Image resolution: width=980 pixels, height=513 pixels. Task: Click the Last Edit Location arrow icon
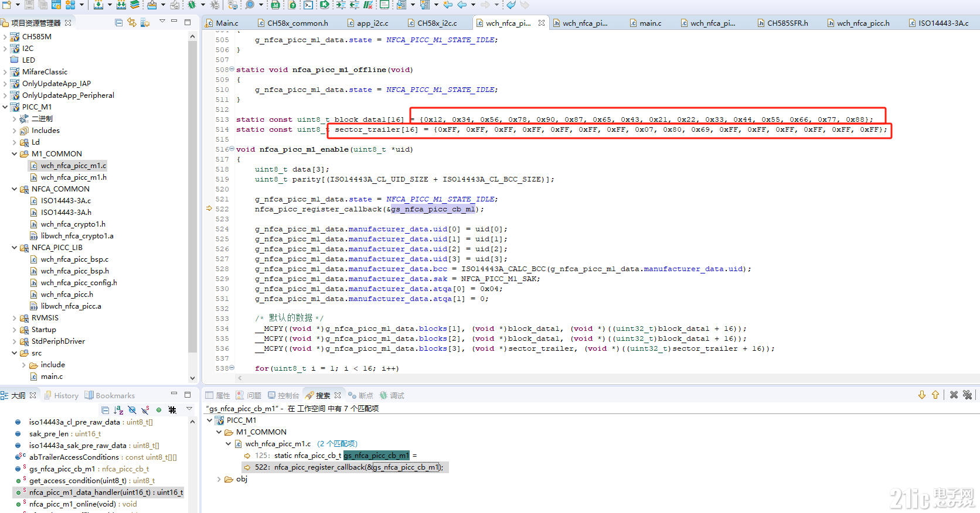click(x=448, y=5)
